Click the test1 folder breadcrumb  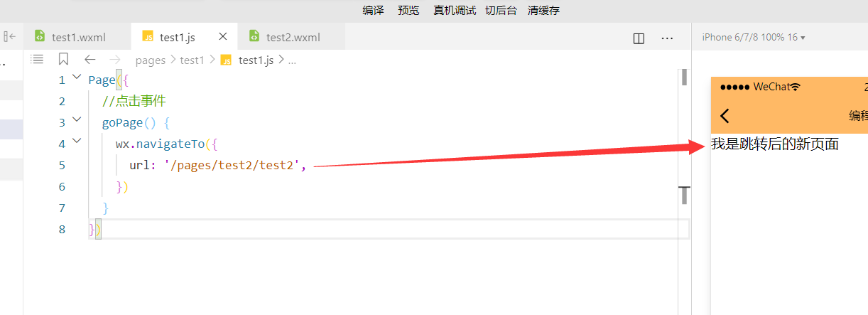coord(192,60)
